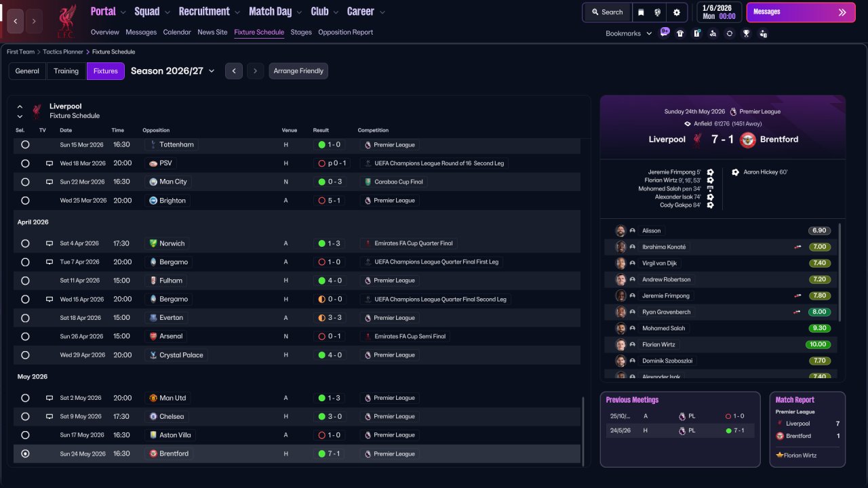Select the Aston Villa fixture radio button
868x488 pixels.
tap(25, 435)
